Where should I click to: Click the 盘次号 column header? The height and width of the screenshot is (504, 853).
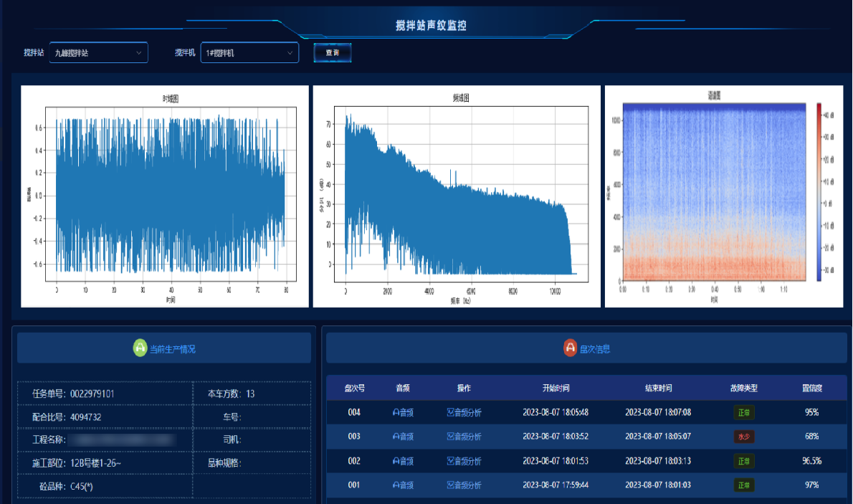[x=354, y=388]
